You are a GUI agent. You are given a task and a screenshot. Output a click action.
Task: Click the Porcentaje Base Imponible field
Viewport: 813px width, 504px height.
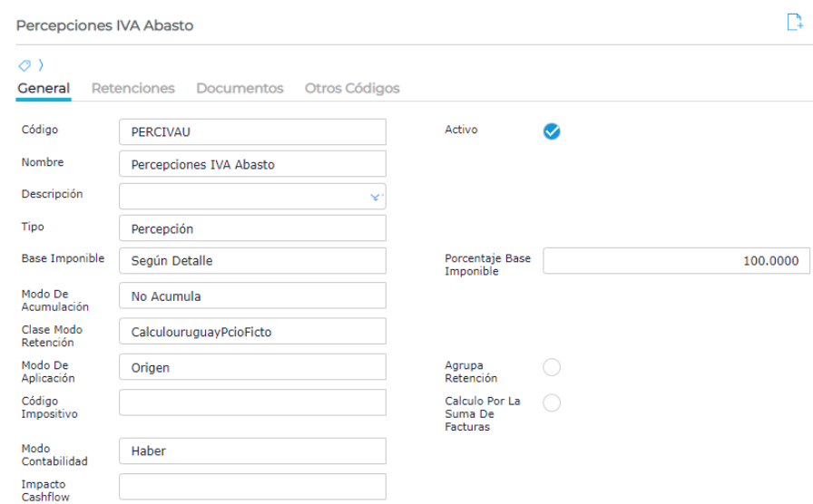click(x=676, y=261)
